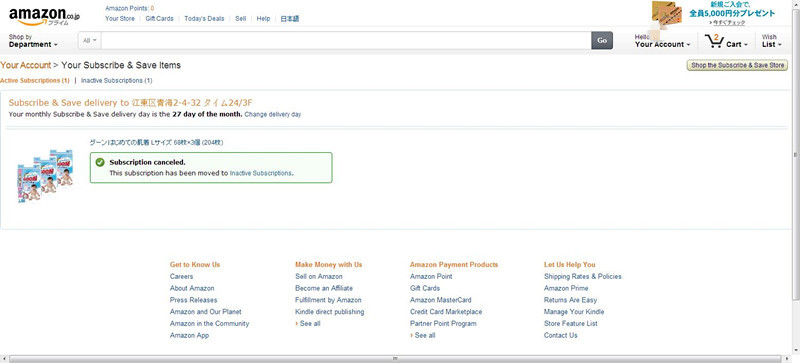Image resolution: width=800 pixels, height=363 pixels.
Task: Click See all under Make Money with Us
Action: tap(310, 323)
